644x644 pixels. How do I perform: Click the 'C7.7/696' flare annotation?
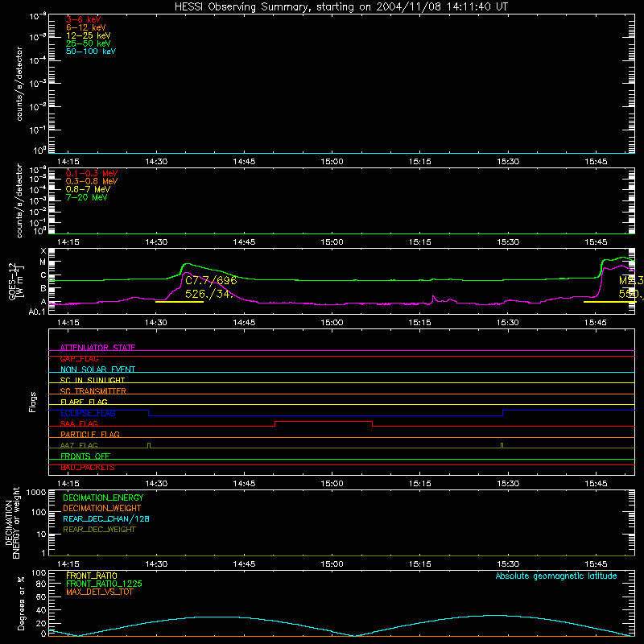tap(211, 280)
